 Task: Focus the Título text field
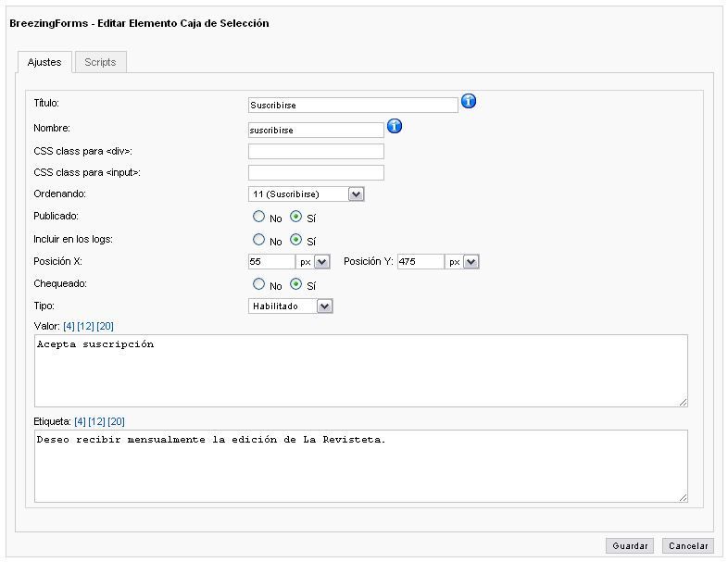click(353, 105)
